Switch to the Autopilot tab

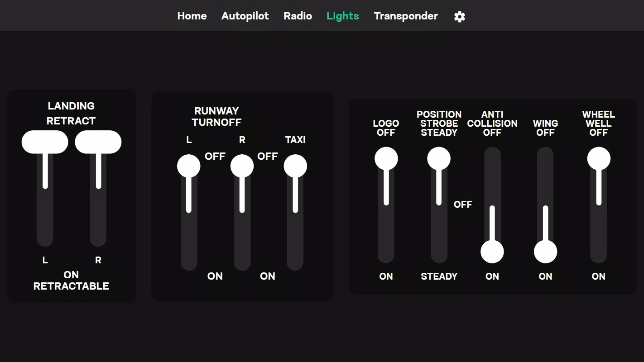click(245, 16)
